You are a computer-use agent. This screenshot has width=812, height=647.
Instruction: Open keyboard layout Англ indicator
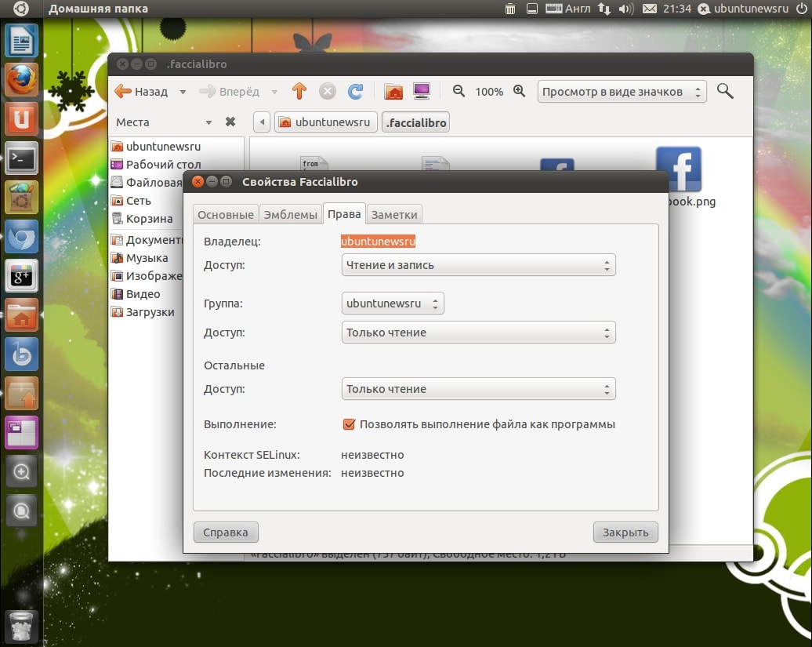click(x=568, y=9)
